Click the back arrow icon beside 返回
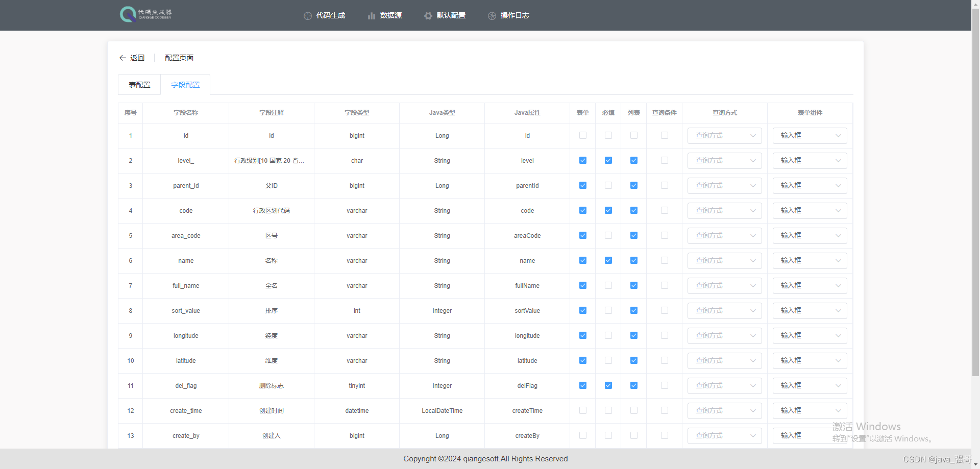The image size is (980, 469). point(122,58)
